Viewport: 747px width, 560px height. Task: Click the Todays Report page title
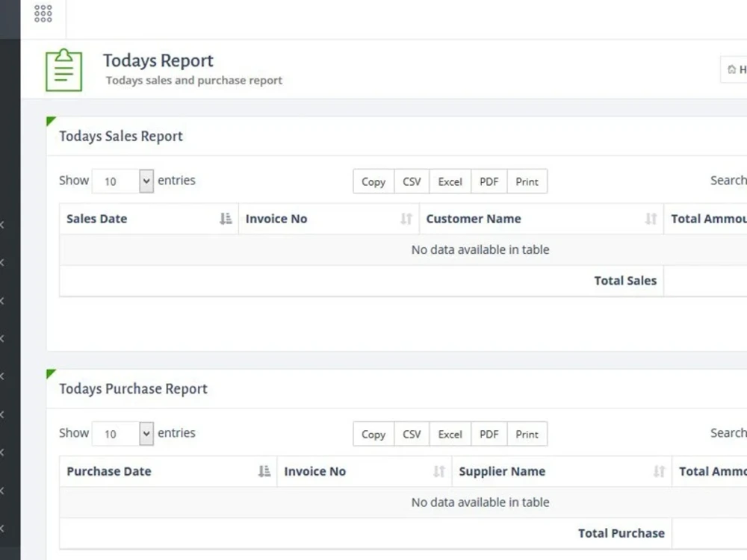[158, 60]
